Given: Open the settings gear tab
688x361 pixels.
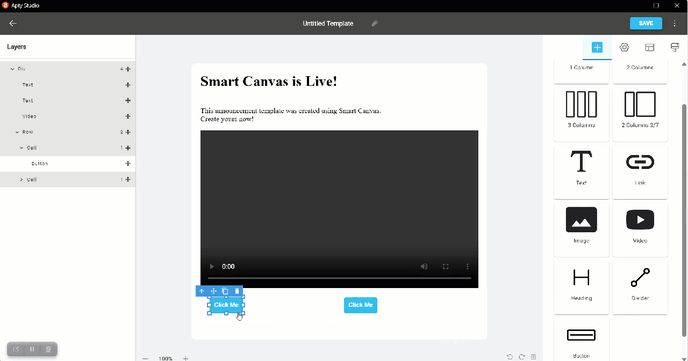Looking at the screenshot, I should [x=624, y=47].
